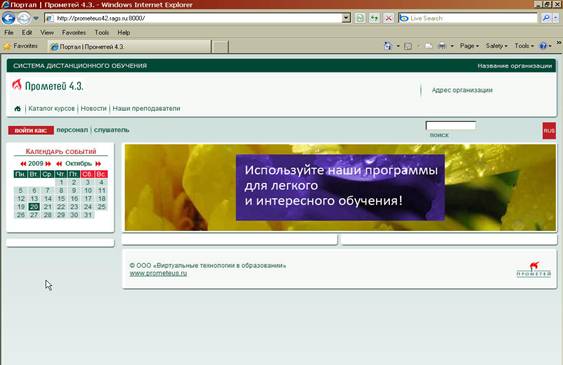Open the Edit menu
563x365 pixels.
click(x=27, y=33)
